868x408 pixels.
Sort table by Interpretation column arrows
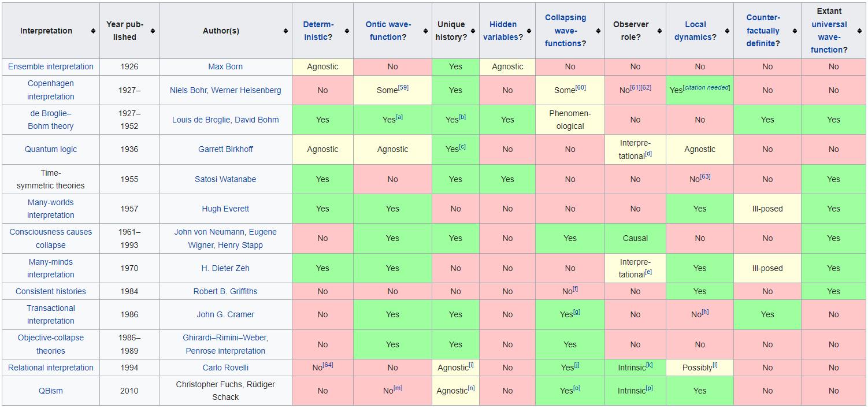[x=93, y=31]
